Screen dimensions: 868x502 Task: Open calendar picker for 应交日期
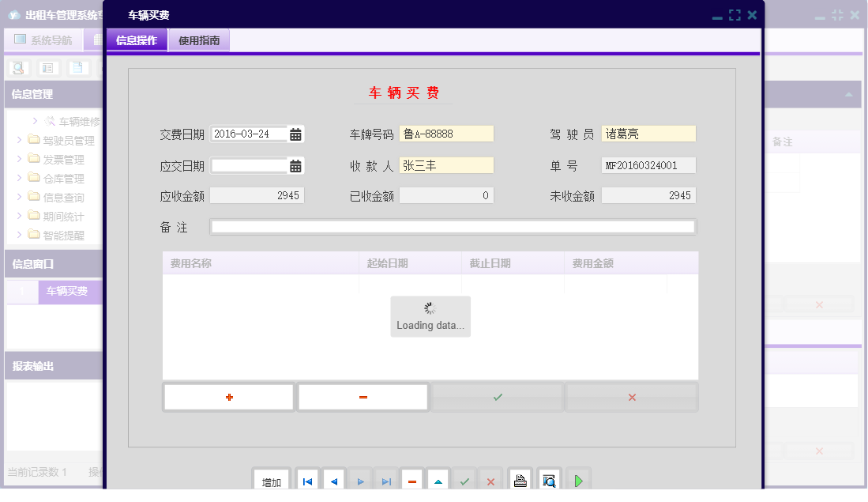295,165
